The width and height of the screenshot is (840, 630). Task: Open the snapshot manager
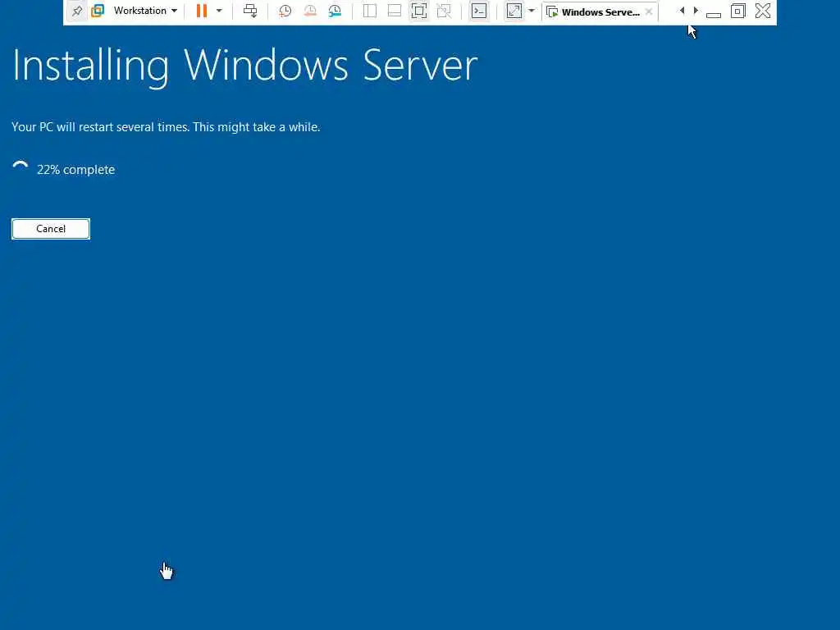[335, 11]
